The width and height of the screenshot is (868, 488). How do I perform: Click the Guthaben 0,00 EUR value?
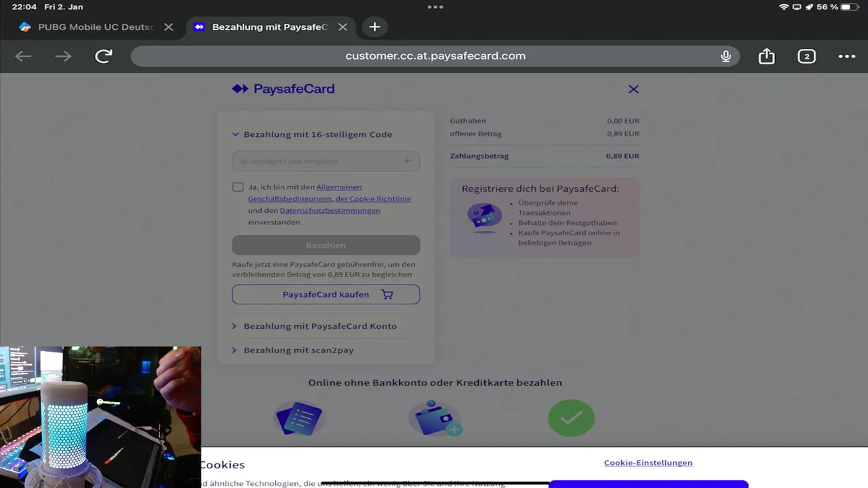click(623, 121)
